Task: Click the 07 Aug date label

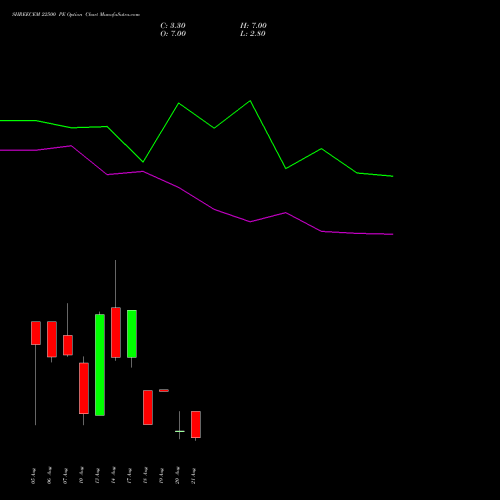Action: click(65, 476)
